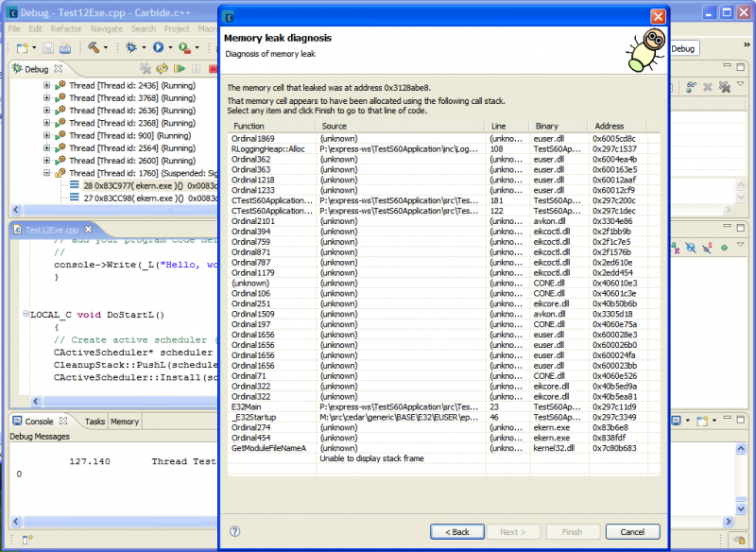Open the Run play dropdown arrow
The image size is (756, 552).
[170, 47]
